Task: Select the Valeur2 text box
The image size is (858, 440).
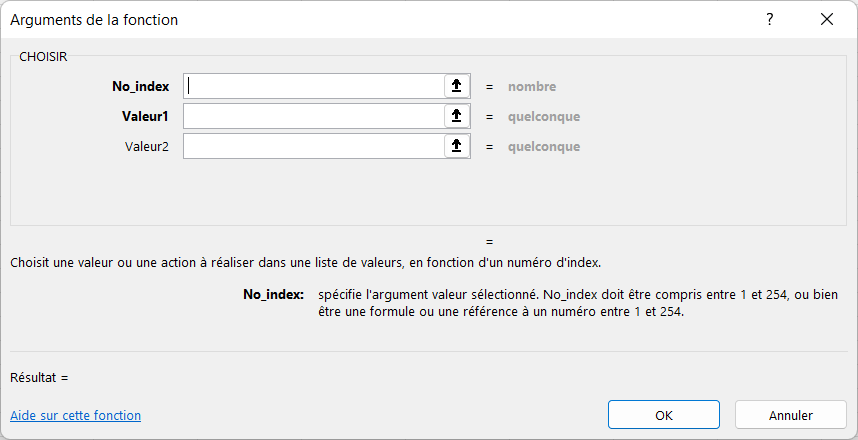Action: (x=314, y=146)
